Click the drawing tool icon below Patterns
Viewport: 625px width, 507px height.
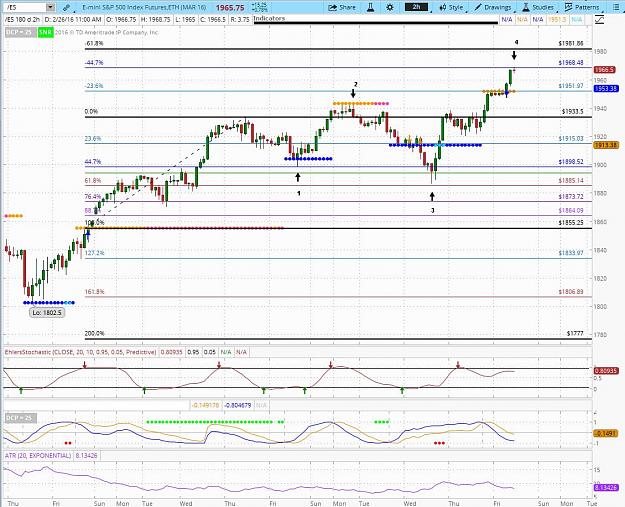pos(599,19)
